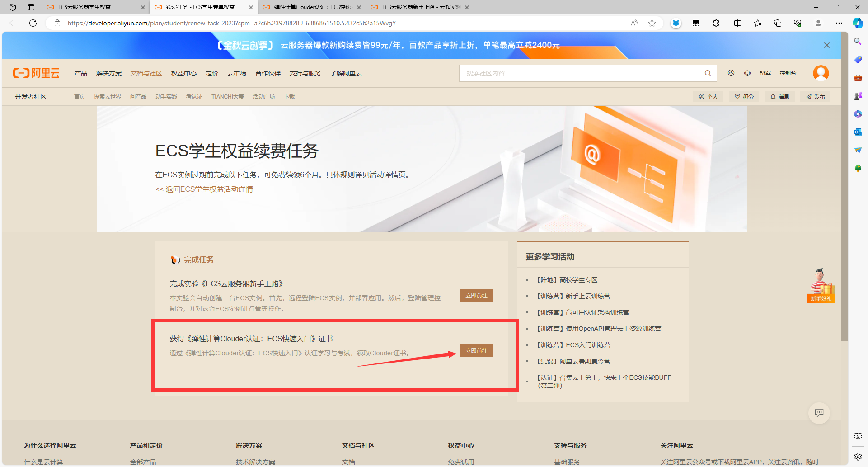The height and width of the screenshot is (467, 868).
Task: Open 【阵地】高校学生专区 link
Action: (x=567, y=280)
